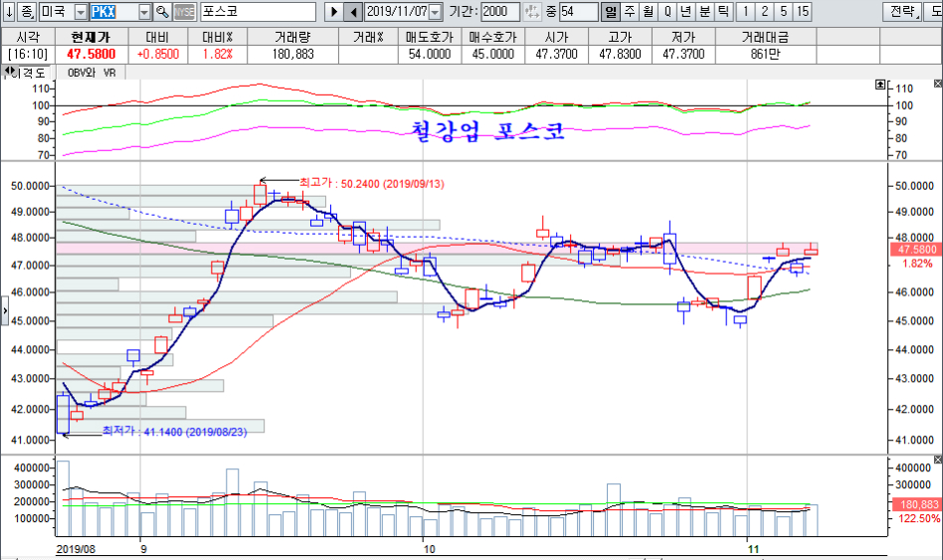Expand the PKX ticker symbol dropdown
This screenshot has height=560, width=943.
click(144, 12)
